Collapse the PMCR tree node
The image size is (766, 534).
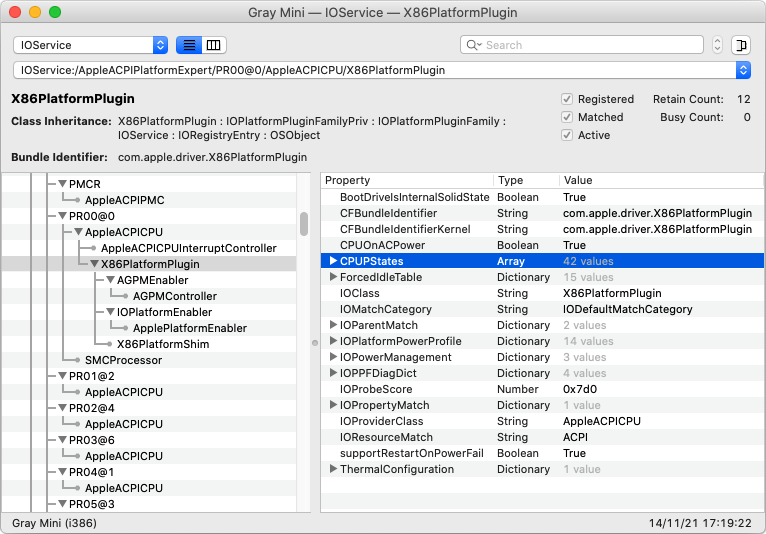coord(62,184)
